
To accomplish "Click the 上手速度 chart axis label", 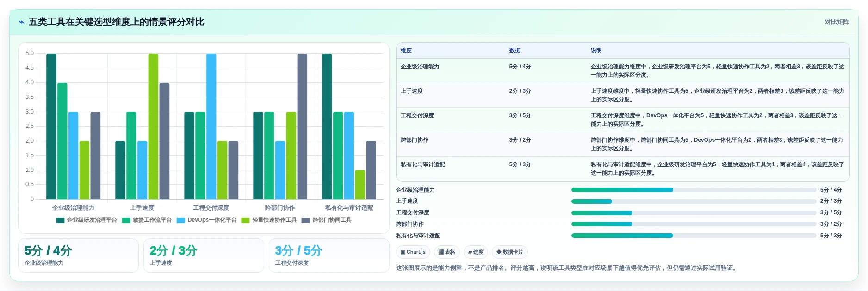I will [x=142, y=208].
